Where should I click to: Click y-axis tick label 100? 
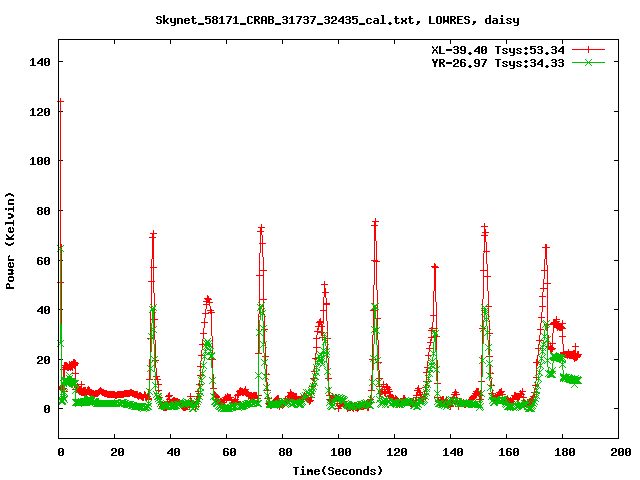click(x=40, y=161)
